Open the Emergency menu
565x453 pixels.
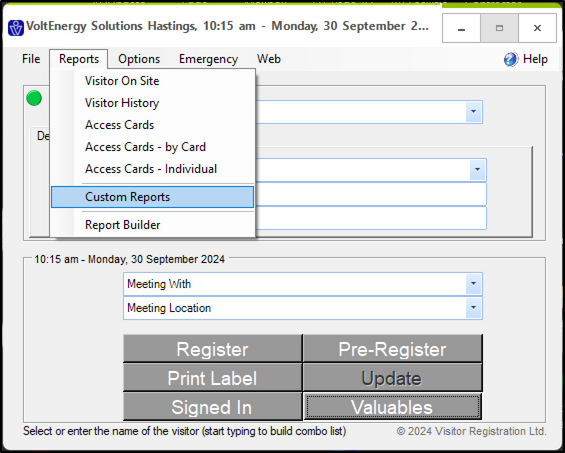coord(208,59)
